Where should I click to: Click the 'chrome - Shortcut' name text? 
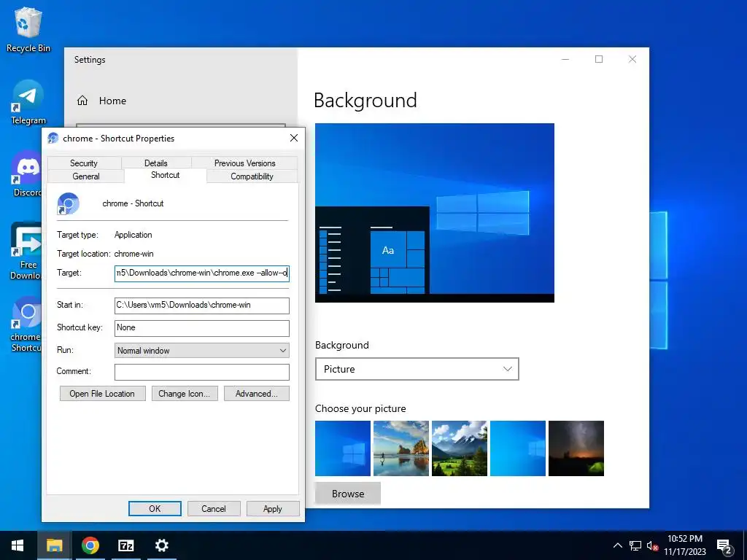(133, 203)
